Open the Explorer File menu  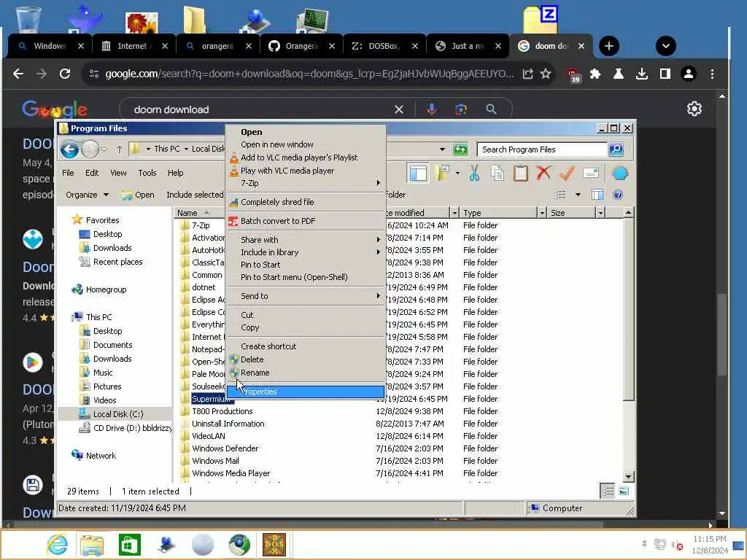(68, 173)
